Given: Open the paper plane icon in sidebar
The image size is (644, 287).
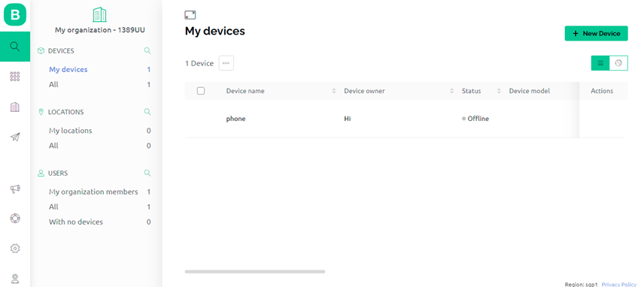Looking at the screenshot, I should click(x=15, y=137).
